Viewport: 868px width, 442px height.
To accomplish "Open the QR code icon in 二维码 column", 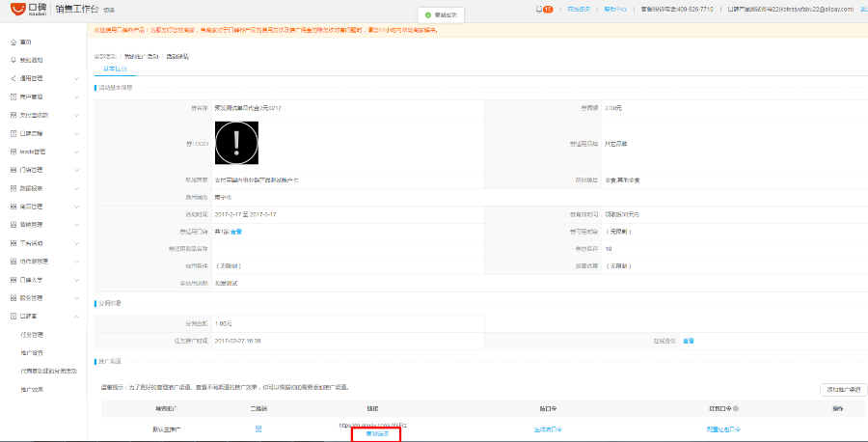I will coord(258,428).
